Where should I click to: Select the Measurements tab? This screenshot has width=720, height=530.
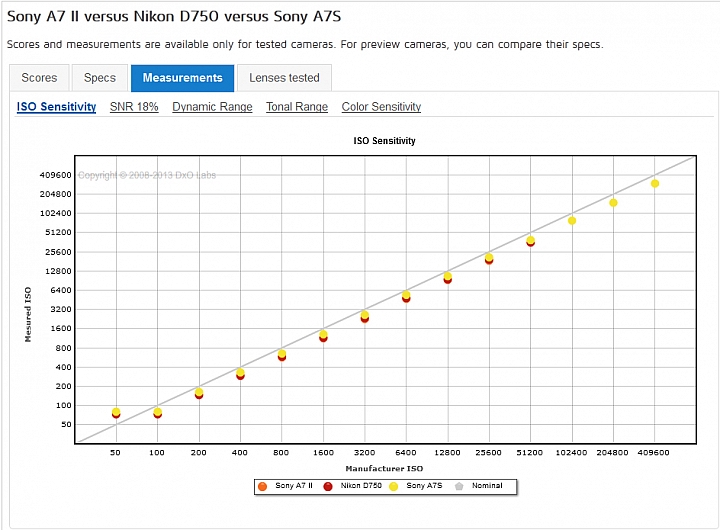point(182,78)
